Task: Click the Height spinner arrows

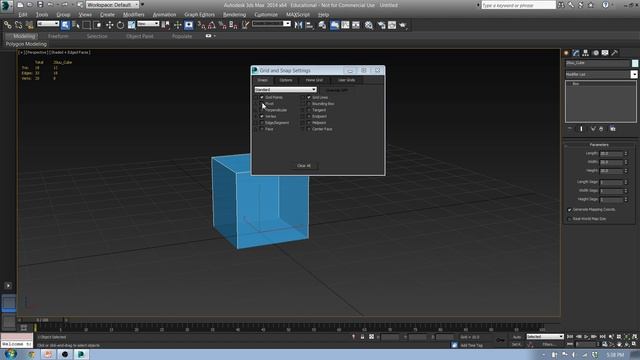Action: click(626, 171)
